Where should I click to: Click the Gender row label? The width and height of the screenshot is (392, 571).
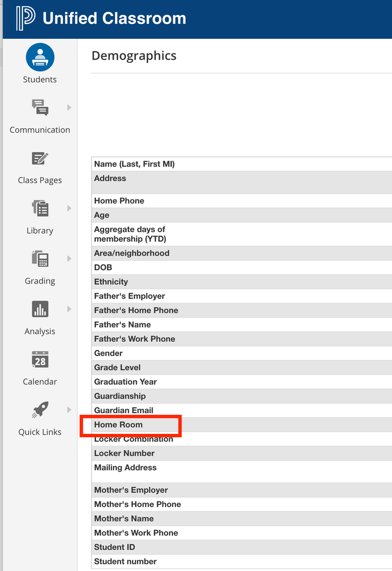coord(109,353)
